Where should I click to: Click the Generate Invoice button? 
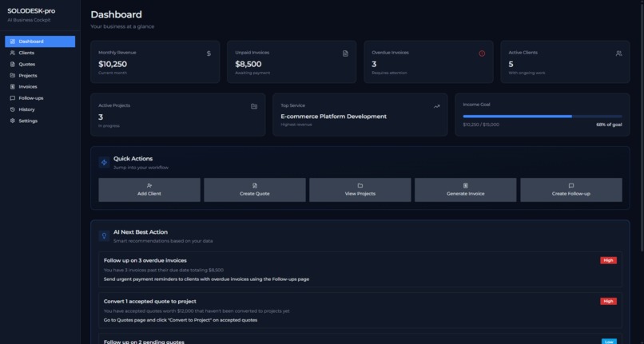[x=465, y=190]
